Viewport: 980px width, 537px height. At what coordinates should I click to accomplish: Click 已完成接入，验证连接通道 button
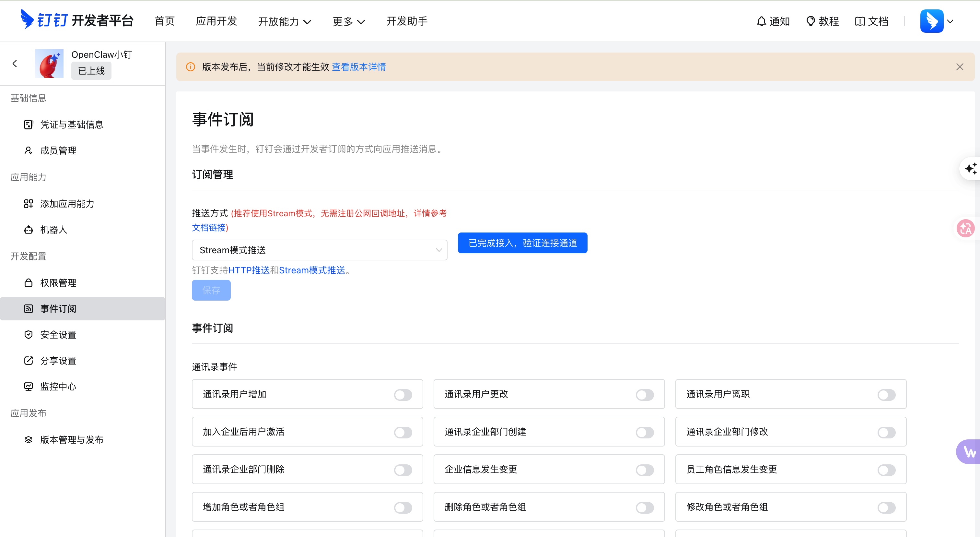point(522,243)
